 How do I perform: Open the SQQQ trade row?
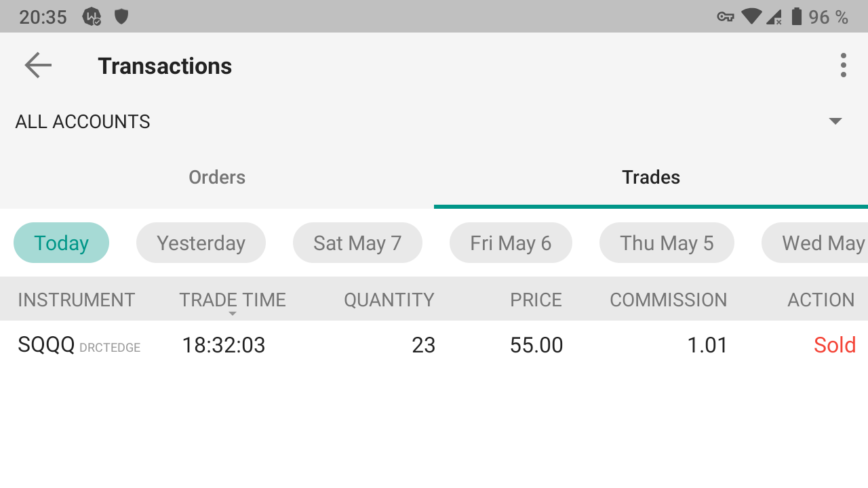point(434,346)
